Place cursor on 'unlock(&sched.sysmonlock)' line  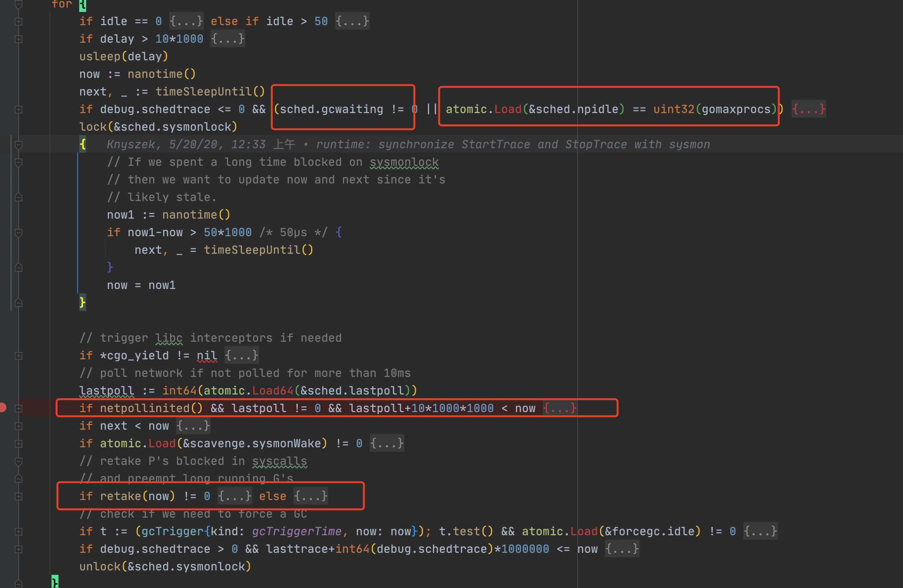[165, 566]
